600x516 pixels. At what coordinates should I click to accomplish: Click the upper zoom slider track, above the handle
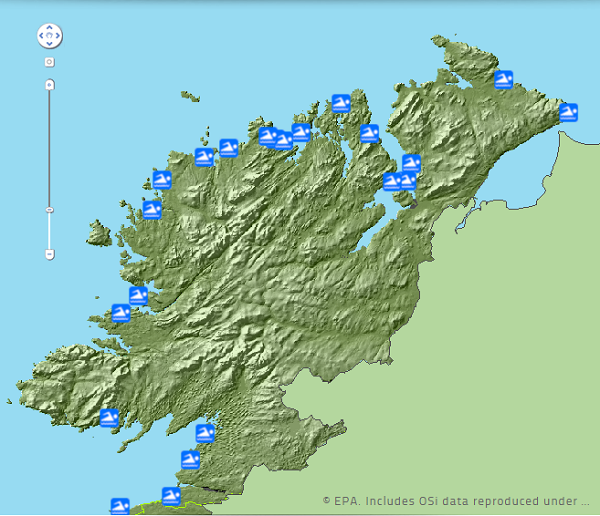click(x=49, y=149)
